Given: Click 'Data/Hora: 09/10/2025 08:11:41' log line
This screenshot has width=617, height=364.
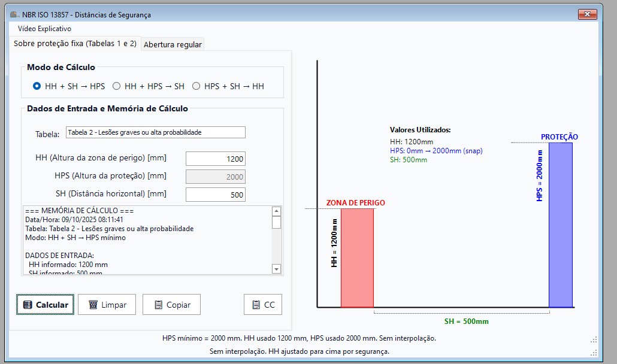Looking at the screenshot, I should pos(74,220).
